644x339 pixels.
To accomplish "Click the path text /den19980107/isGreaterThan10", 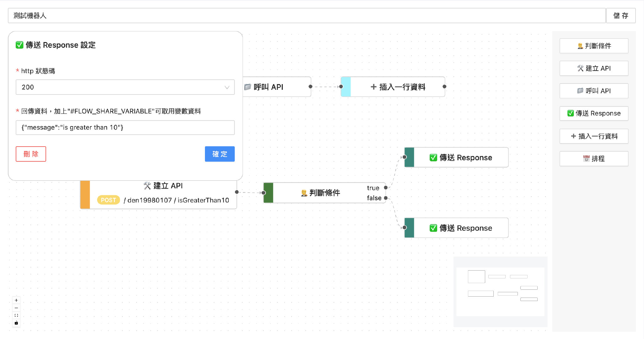I will tap(176, 200).
